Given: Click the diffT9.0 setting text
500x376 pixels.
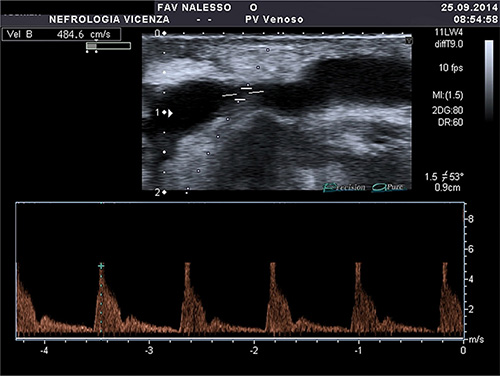Looking at the screenshot, I should (x=449, y=44).
